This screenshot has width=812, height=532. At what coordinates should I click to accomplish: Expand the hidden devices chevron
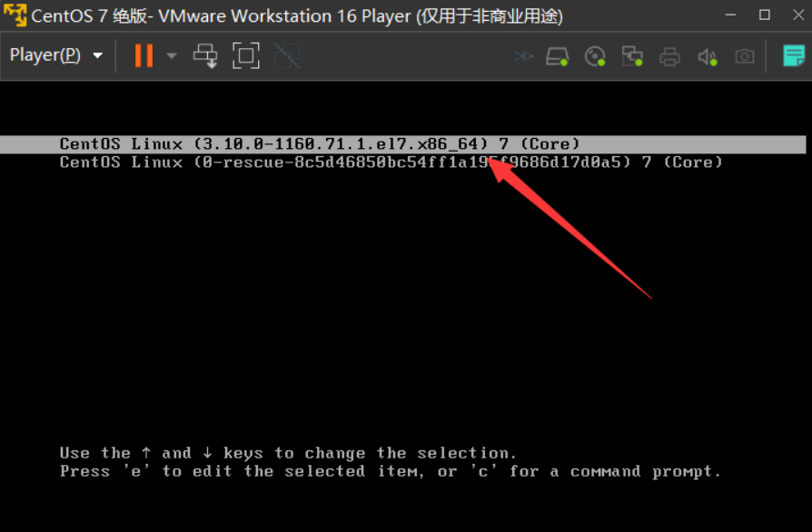(523, 56)
